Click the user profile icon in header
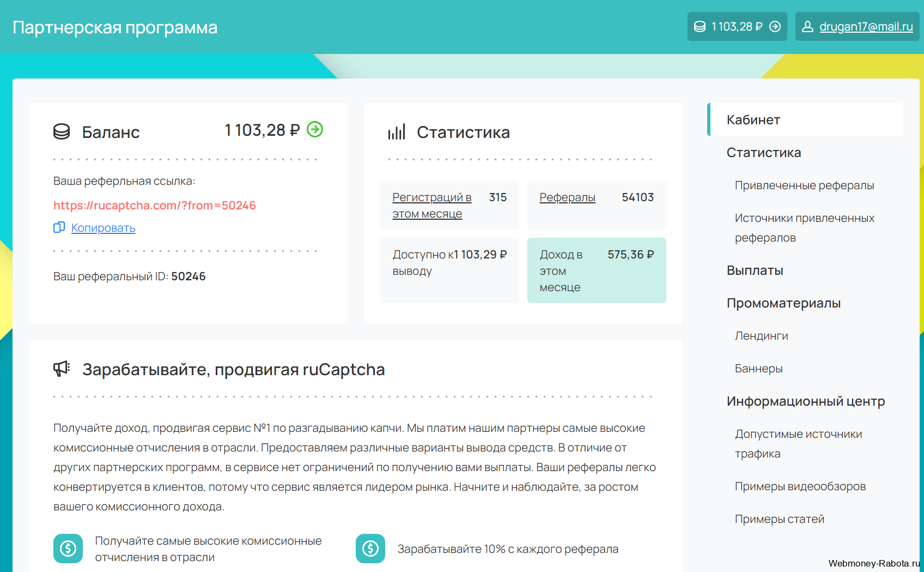This screenshot has height=572, width=924. click(807, 26)
